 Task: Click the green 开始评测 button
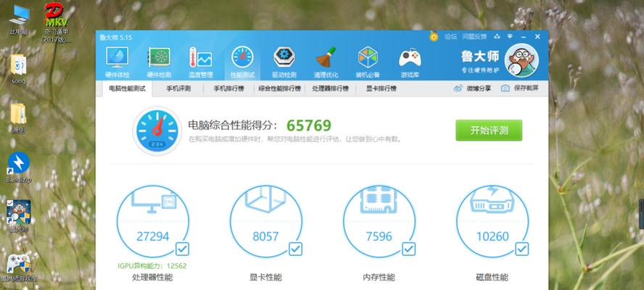489,130
